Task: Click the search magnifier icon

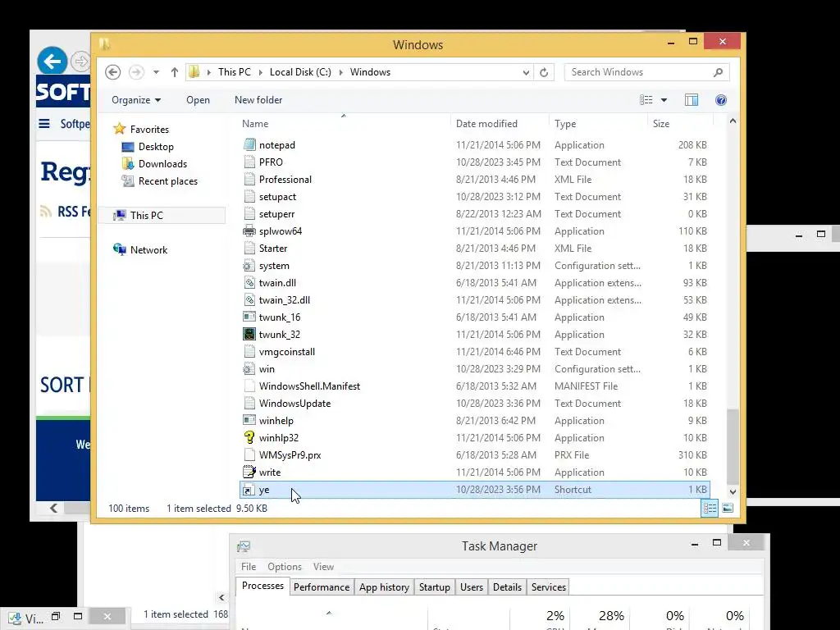Action: click(718, 72)
